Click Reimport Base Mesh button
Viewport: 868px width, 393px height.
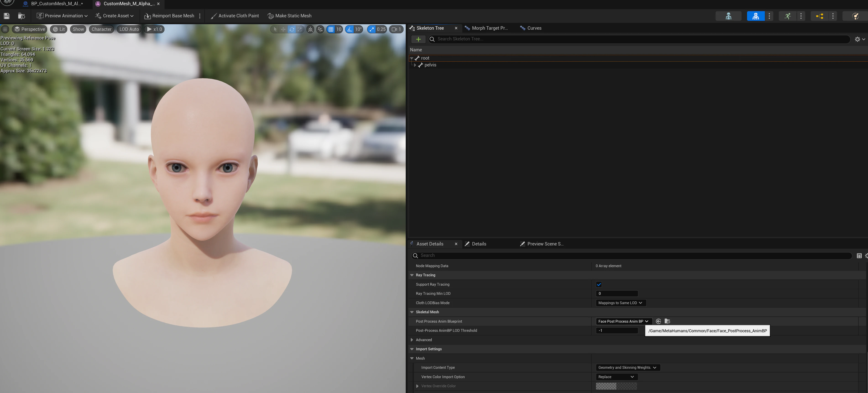pyautogui.click(x=169, y=16)
